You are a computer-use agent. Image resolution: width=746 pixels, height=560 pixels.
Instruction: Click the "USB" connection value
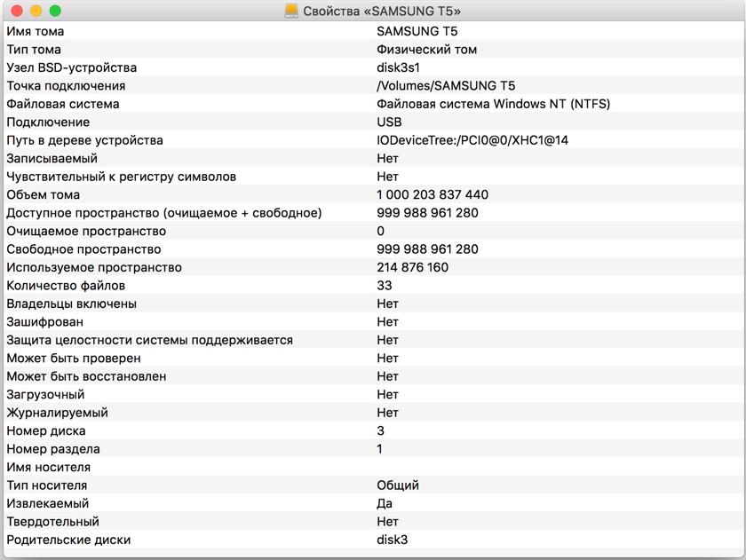tap(389, 122)
